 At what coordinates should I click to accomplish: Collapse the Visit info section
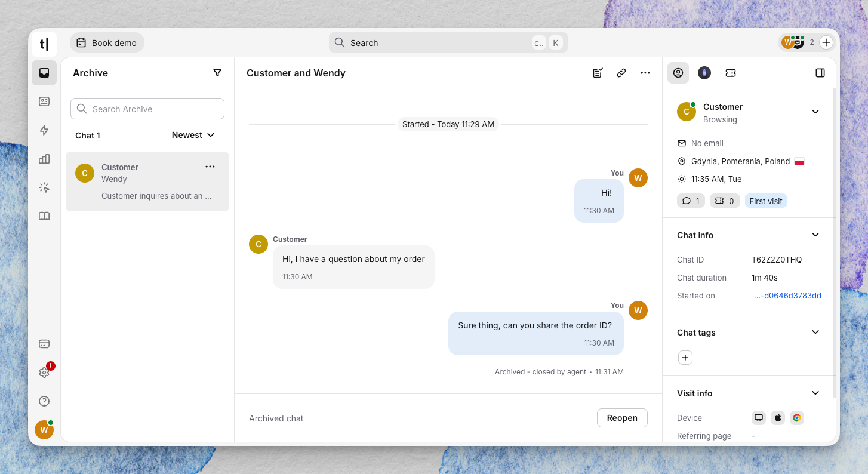815,393
